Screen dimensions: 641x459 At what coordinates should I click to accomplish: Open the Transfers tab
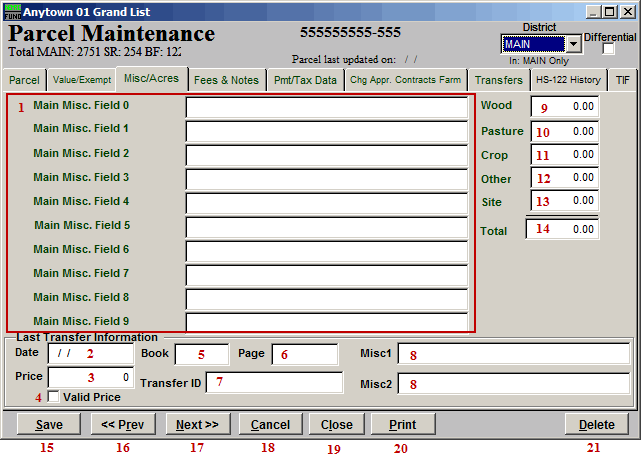498,80
